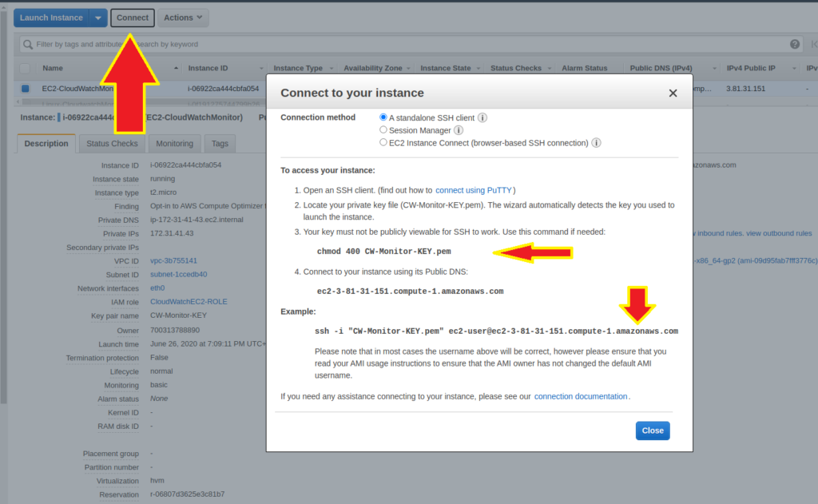
Task: Switch to the Status Checks tab
Action: click(x=112, y=144)
